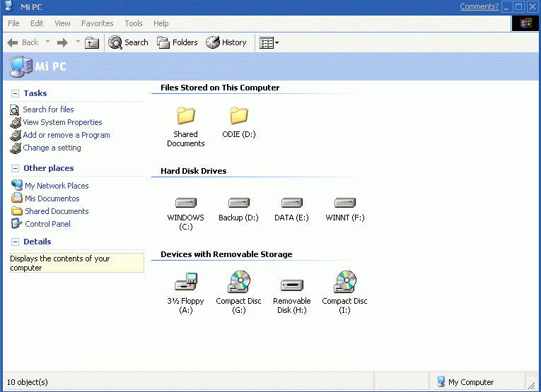
Task: Click the Add or remove a Program icon
Action: coord(15,136)
